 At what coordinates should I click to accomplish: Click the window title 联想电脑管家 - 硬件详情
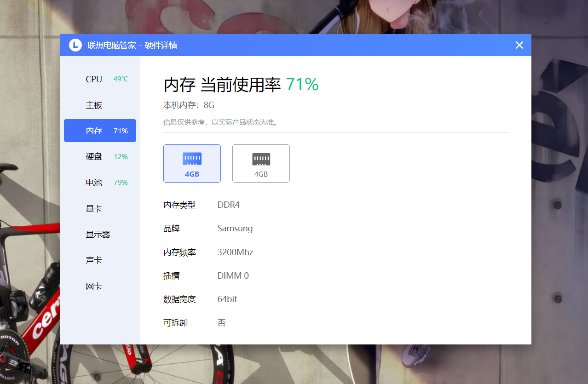133,45
